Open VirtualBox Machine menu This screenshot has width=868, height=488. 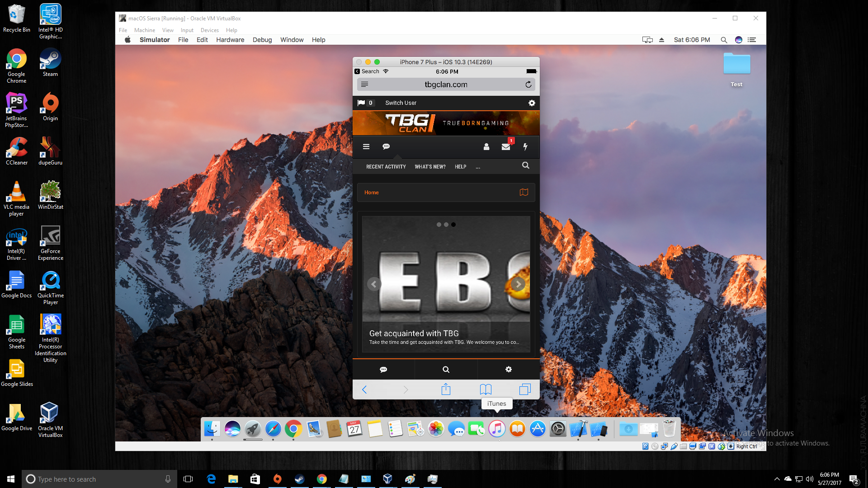click(145, 30)
